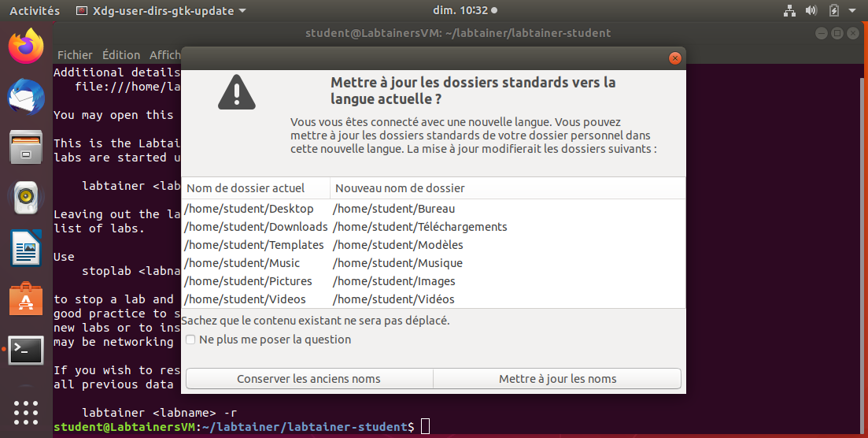Open the Files manager dock icon

26,147
